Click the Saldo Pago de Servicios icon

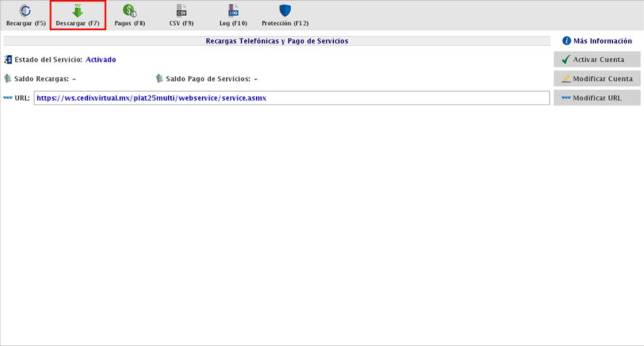tap(159, 79)
